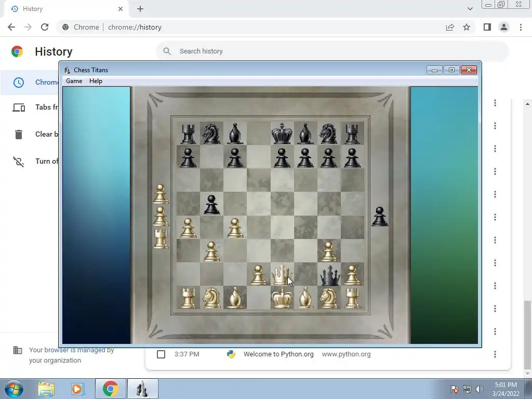The width and height of the screenshot is (532, 399).
Task: Open the Chrome history clock sidebar item
Action: click(19, 83)
